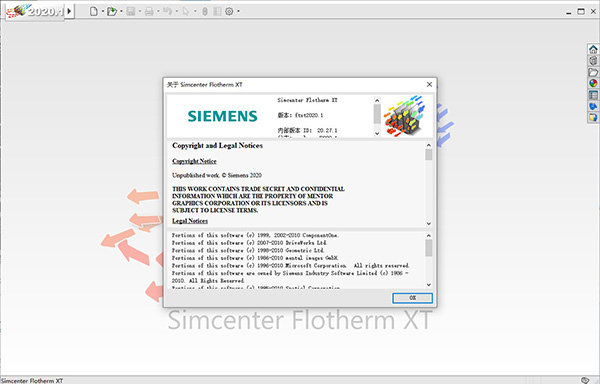Expand the dropdown arrow next to the Options gear
This screenshot has width=600, height=384.
(238, 11)
